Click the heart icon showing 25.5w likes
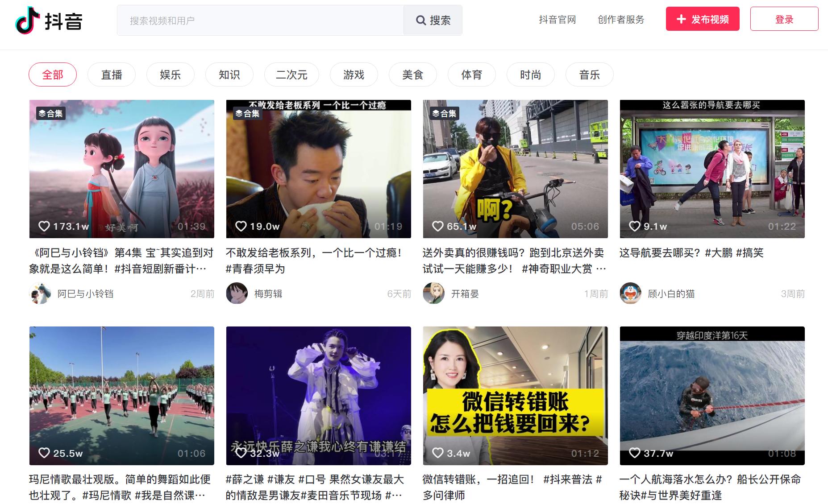The height and width of the screenshot is (504, 828). tap(44, 453)
